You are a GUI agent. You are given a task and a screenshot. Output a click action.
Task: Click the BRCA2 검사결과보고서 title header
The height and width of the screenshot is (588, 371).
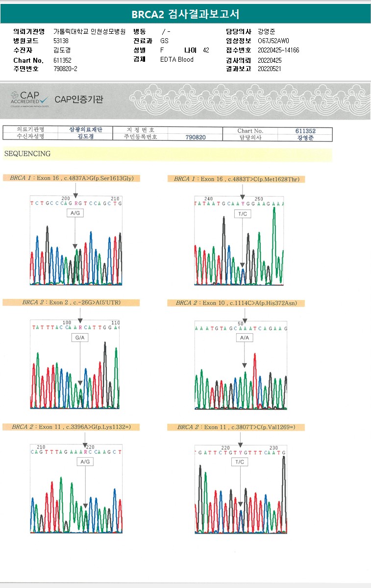click(x=185, y=14)
